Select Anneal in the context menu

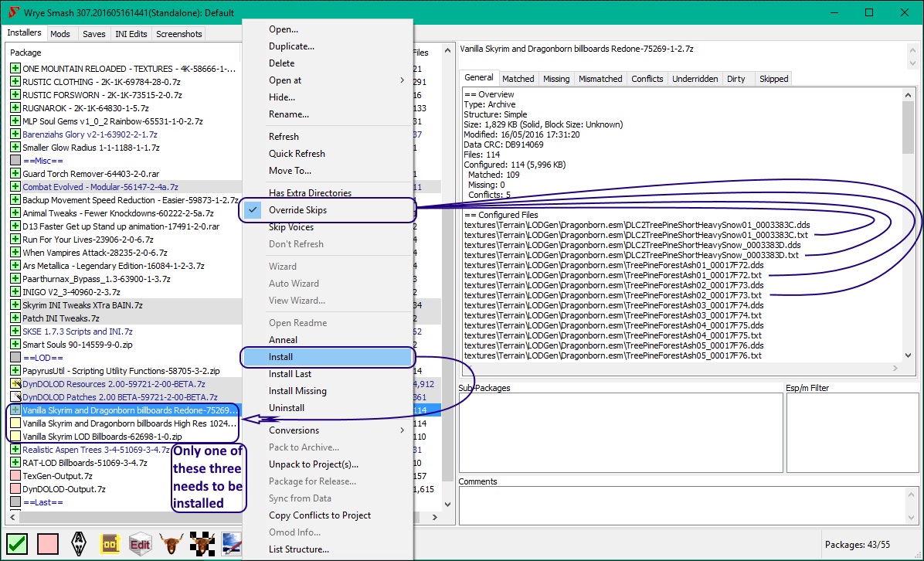pos(327,339)
